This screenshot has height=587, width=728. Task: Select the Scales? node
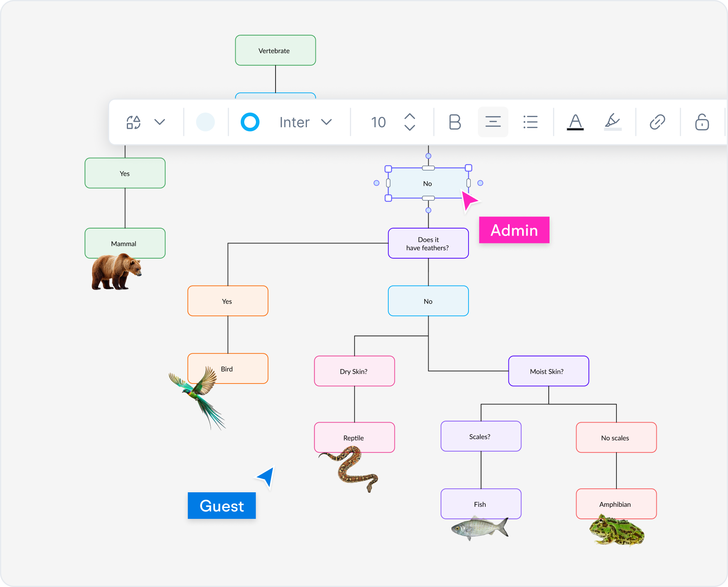pos(481,436)
